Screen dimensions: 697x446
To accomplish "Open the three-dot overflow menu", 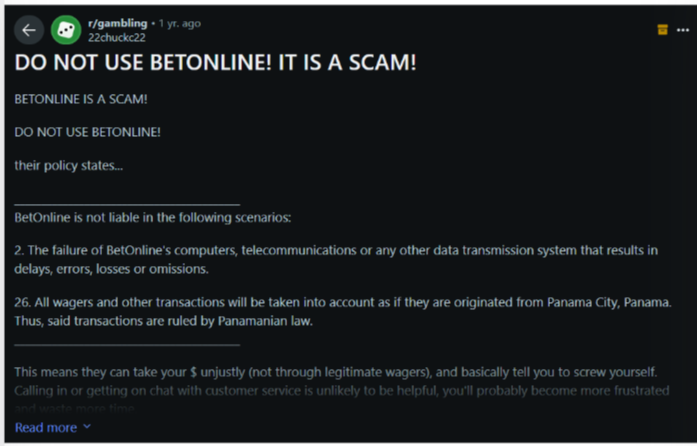I will pos(683,30).
